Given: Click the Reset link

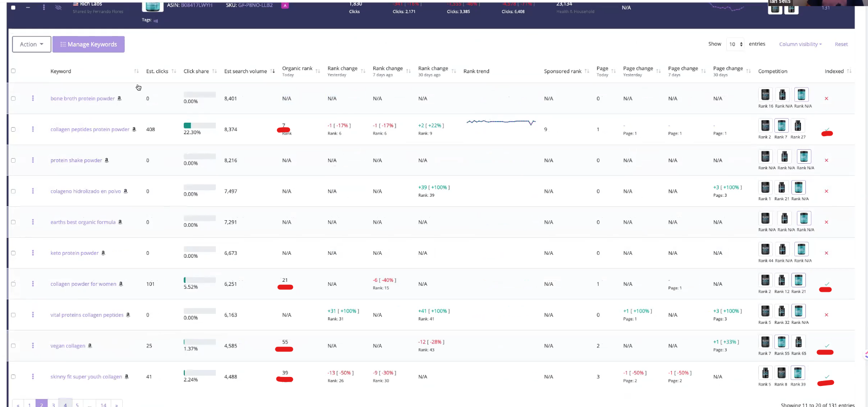Looking at the screenshot, I should (x=841, y=44).
